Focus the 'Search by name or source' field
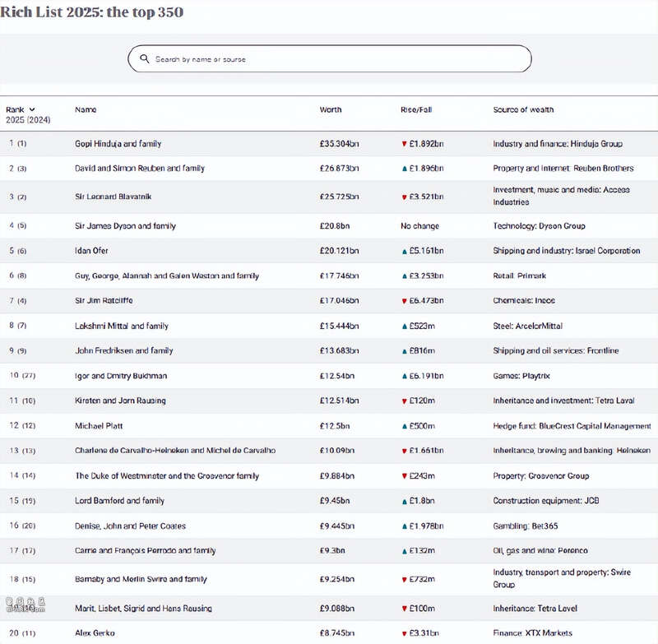658x644 pixels. tap(330, 58)
